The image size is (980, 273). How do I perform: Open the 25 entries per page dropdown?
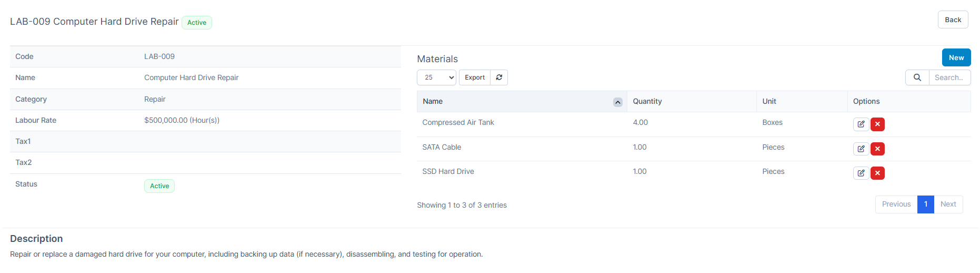click(x=436, y=77)
